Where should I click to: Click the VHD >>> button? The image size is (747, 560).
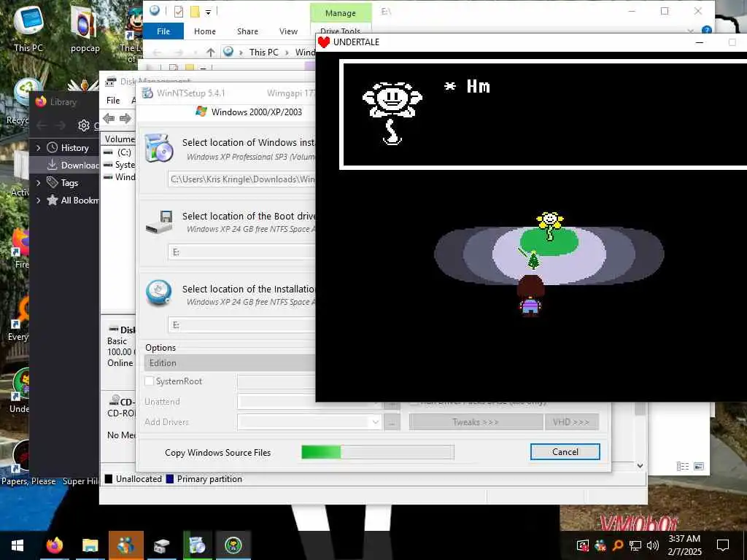[x=571, y=422]
